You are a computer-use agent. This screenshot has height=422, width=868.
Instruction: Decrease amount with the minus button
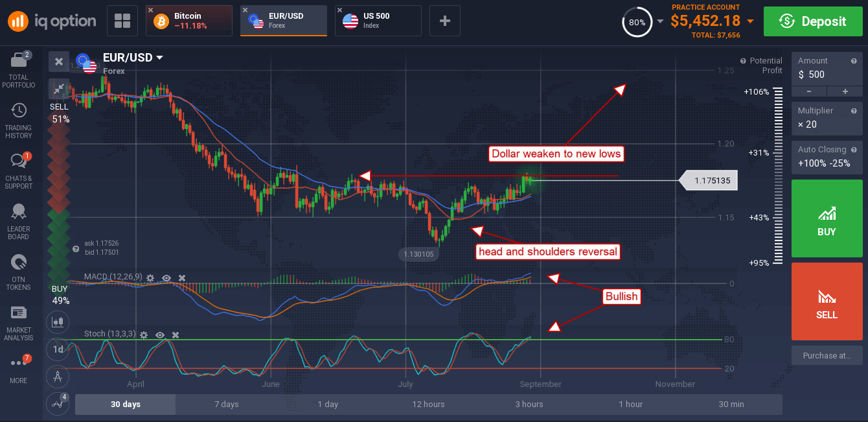point(810,91)
